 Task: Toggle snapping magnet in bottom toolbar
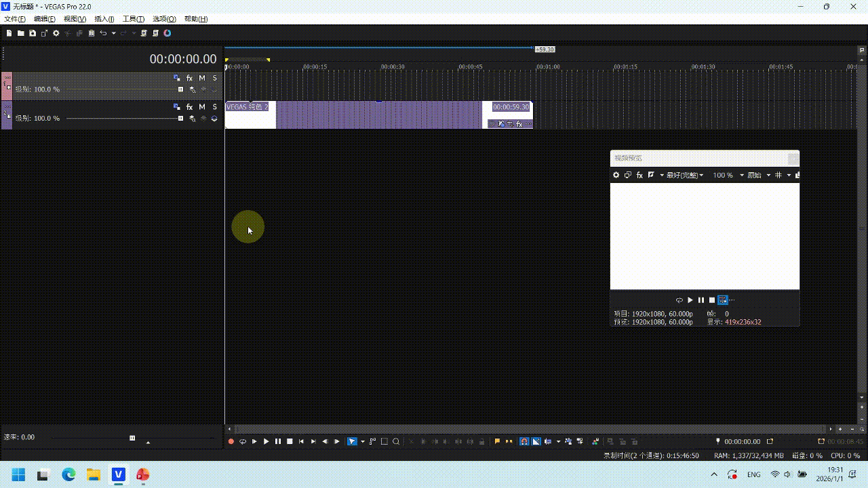(x=524, y=442)
